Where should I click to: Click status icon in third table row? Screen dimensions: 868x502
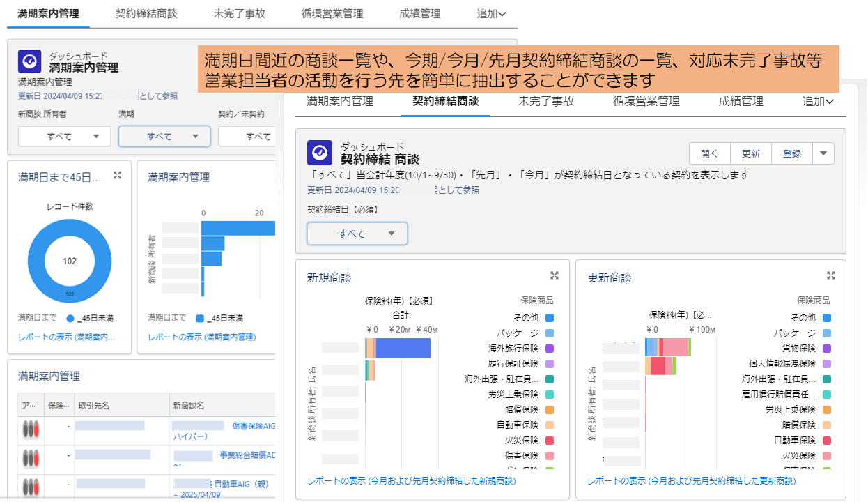(x=31, y=487)
